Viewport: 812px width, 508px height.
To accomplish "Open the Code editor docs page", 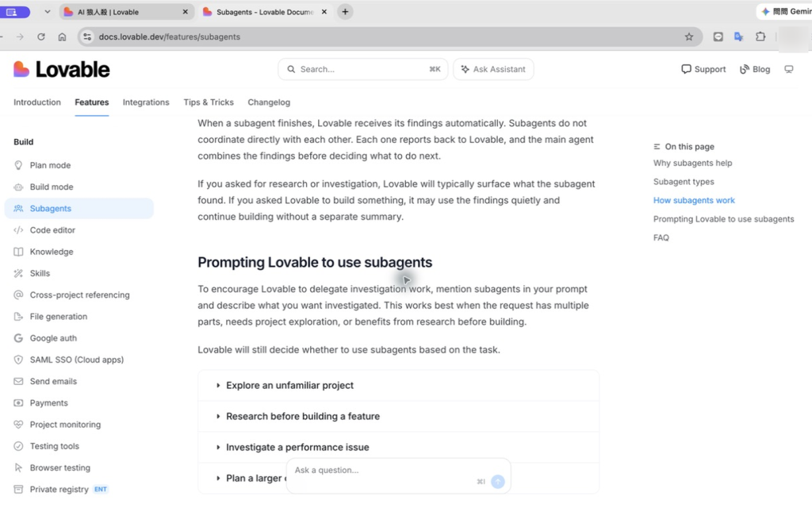I will 52,230.
